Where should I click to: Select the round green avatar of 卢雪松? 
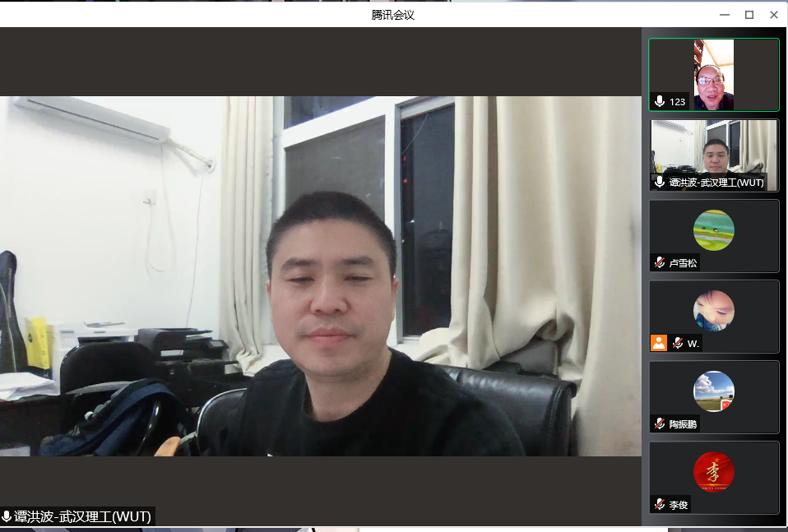713,230
